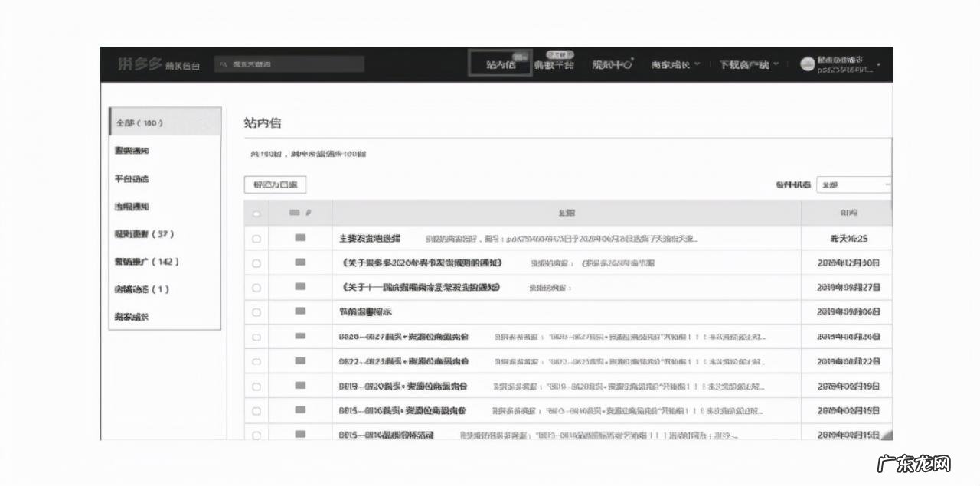Check the checkbox beside 节前温馨提示
Viewport: 980px width, 486px height.
(256, 311)
